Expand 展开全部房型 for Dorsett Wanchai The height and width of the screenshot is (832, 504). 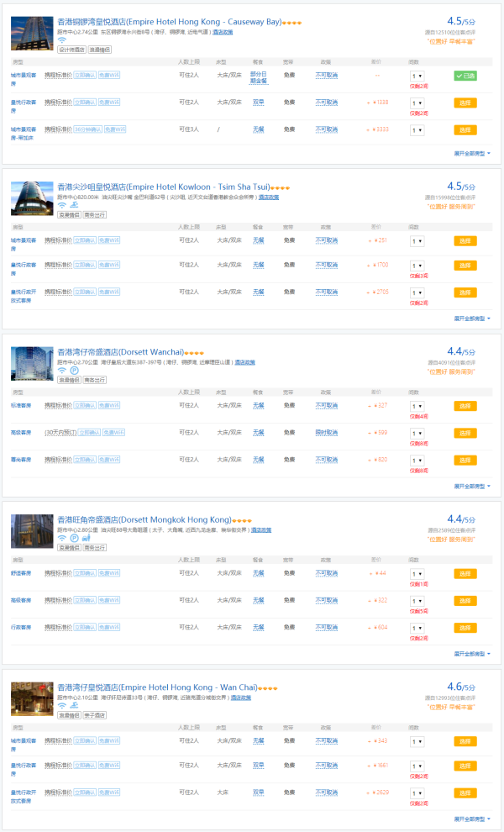[472, 486]
